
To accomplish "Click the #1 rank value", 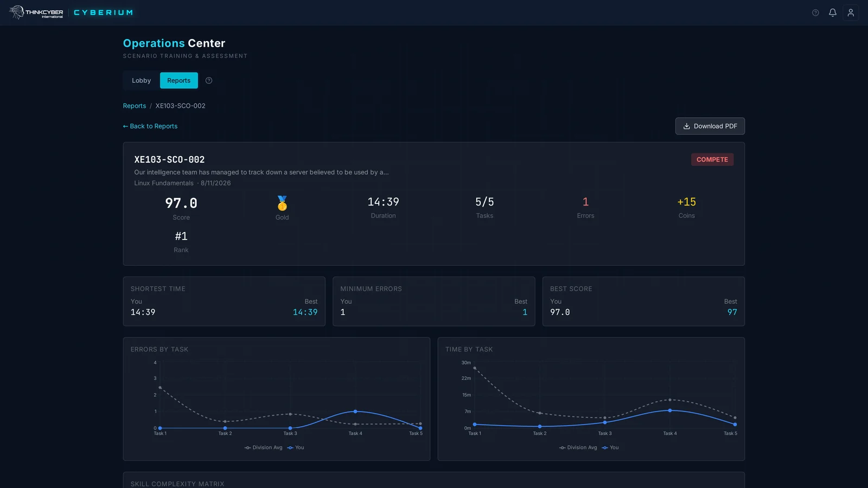I will [181, 236].
